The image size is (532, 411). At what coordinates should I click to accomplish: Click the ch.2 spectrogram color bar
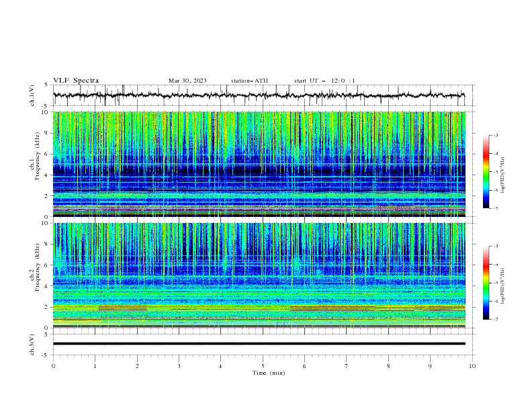point(486,283)
